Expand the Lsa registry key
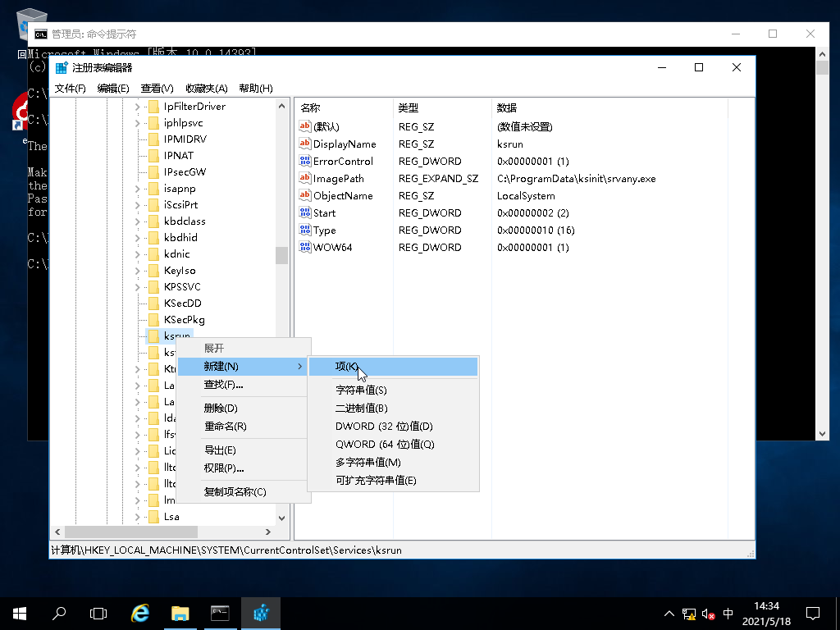 [137, 517]
